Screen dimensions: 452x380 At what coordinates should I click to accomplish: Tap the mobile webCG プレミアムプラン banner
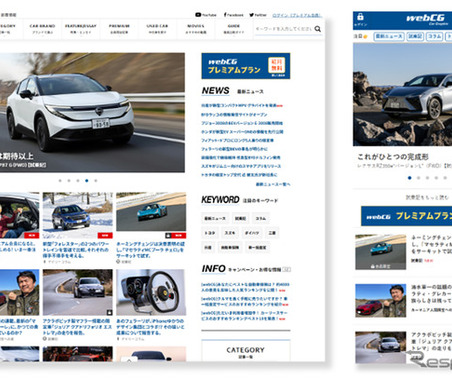pos(407,216)
